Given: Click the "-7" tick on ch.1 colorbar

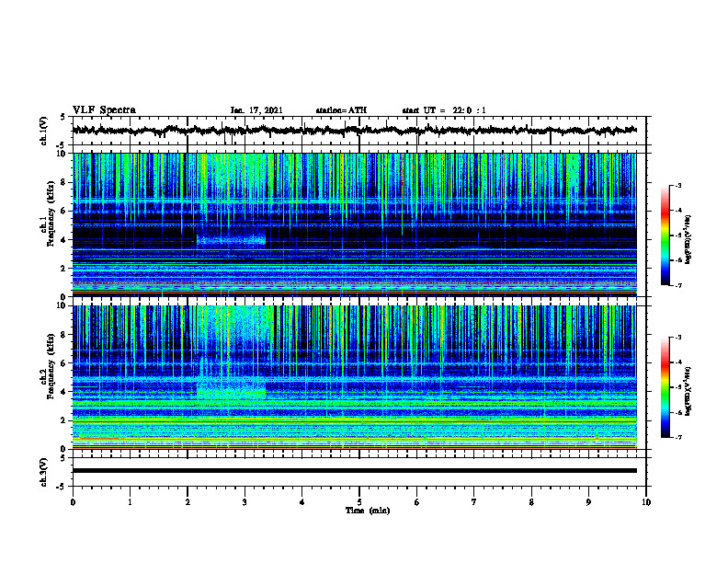Looking at the screenshot, I should click(678, 285).
